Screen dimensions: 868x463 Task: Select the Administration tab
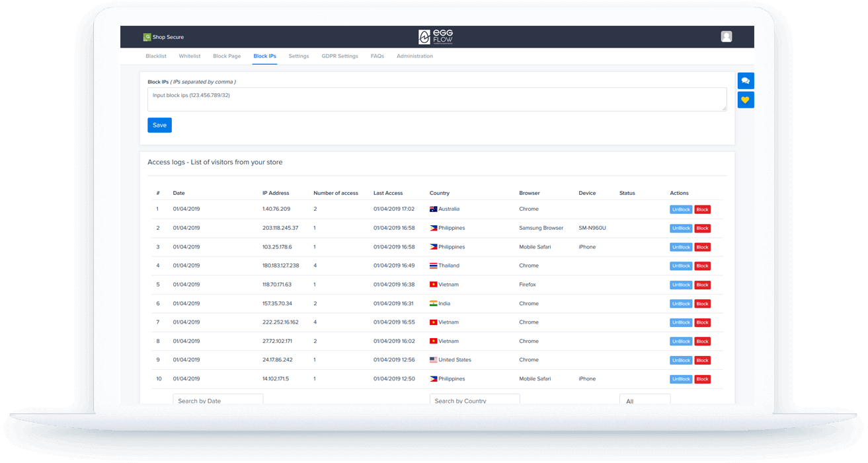coord(414,56)
